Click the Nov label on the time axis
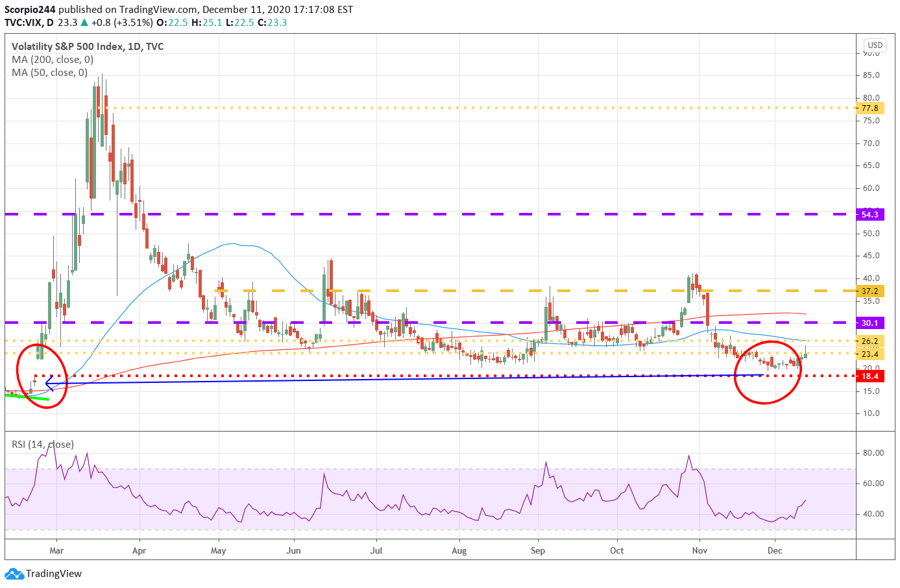 click(x=699, y=550)
